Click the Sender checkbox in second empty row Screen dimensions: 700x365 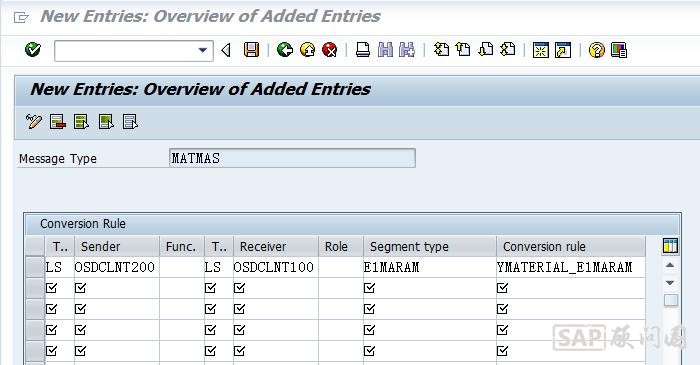pos(80,309)
